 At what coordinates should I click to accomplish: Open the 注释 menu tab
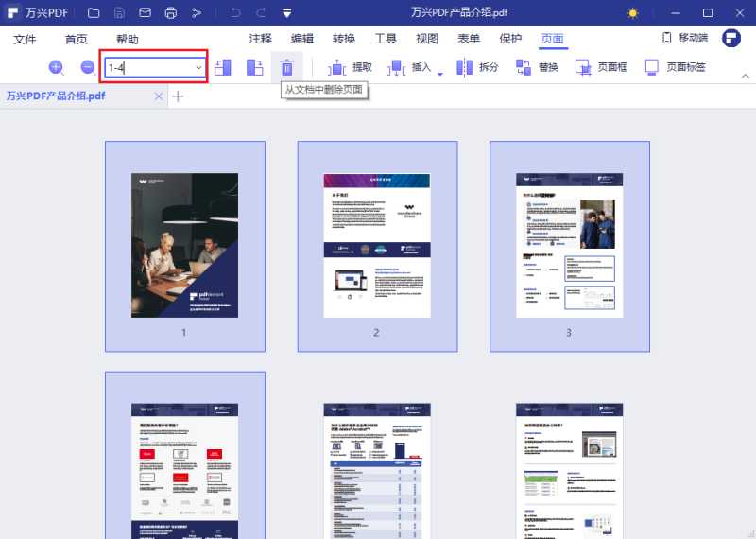click(260, 39)
